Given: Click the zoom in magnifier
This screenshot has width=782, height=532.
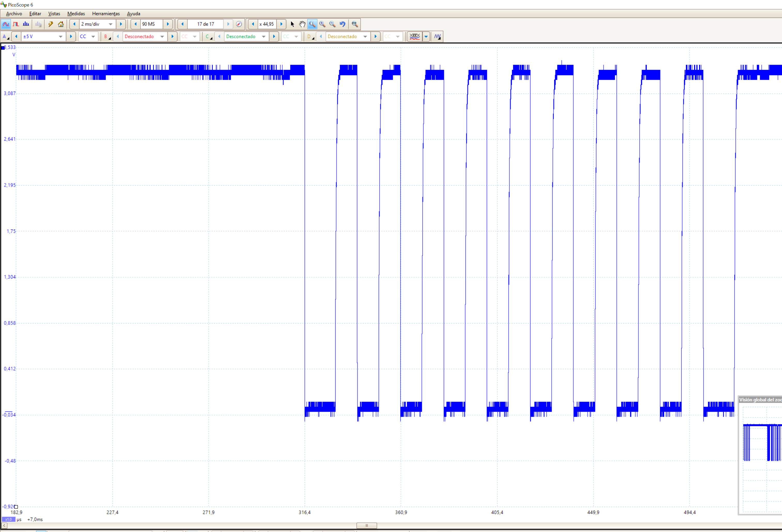Looking at the screenshot, I should (x=322, y=24).
